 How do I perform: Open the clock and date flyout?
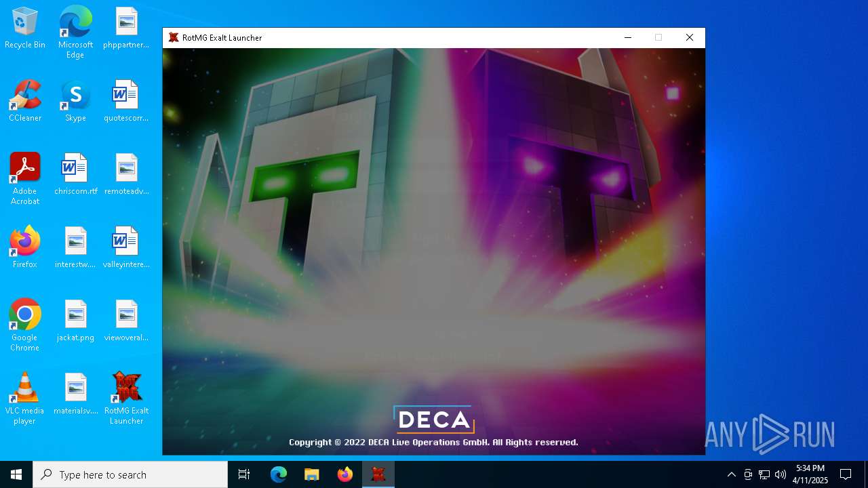pos(810,474)
